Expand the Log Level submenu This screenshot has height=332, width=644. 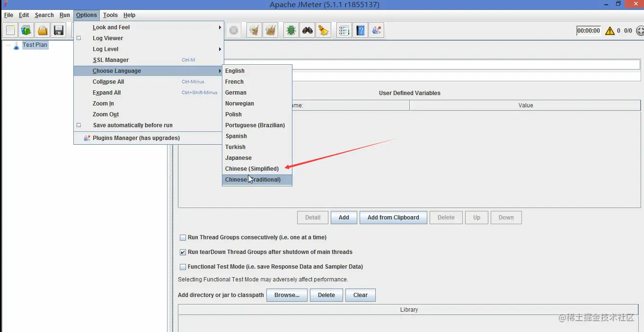point(148,49)
